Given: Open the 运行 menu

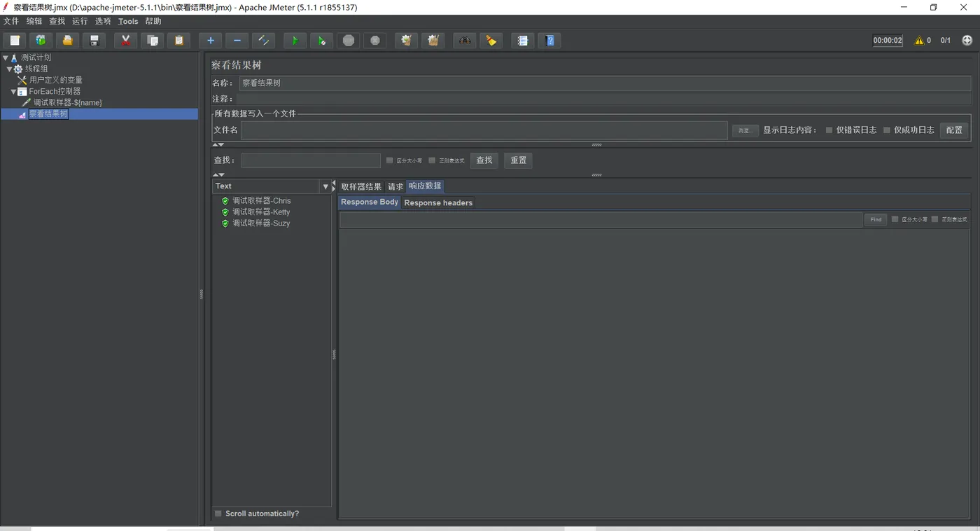Looking at the screenshot, I should click(x=80, y=22).
